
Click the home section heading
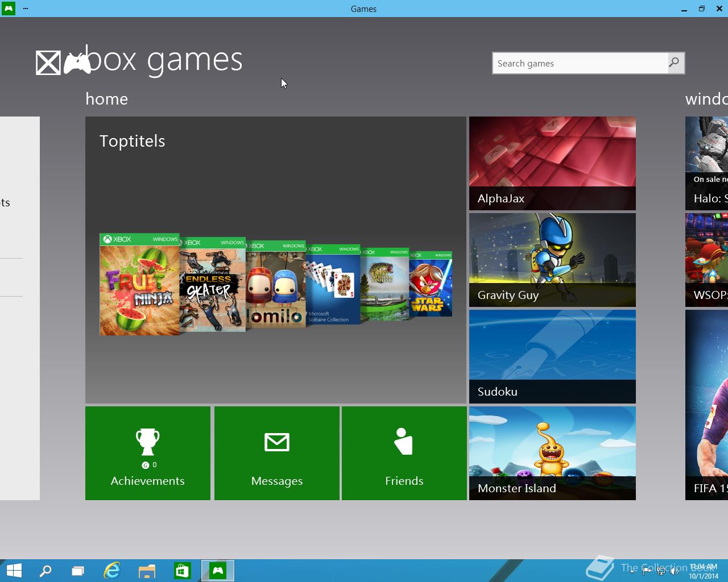[x=107, y=99]
